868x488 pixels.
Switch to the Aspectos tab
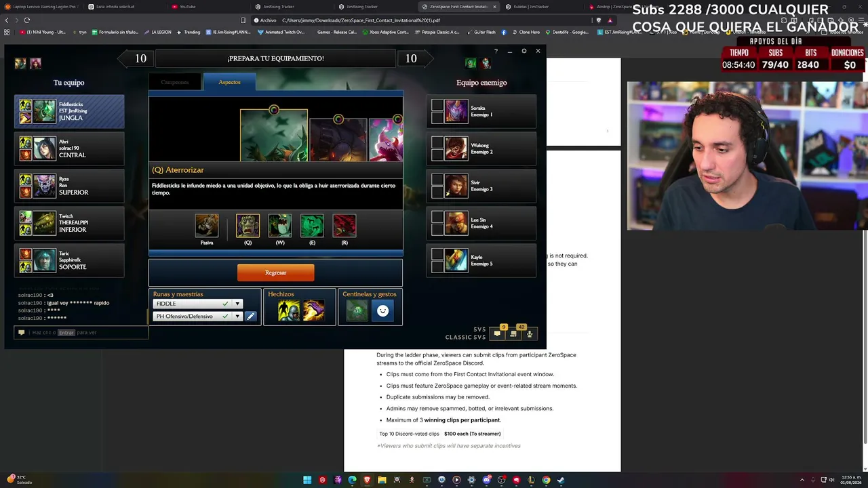pyautogui.click(x=229, y=82)
